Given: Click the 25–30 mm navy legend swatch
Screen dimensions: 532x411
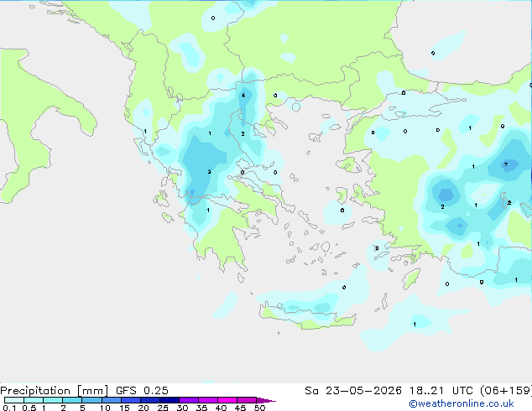Looking at the screenshot, I should 170,400.
